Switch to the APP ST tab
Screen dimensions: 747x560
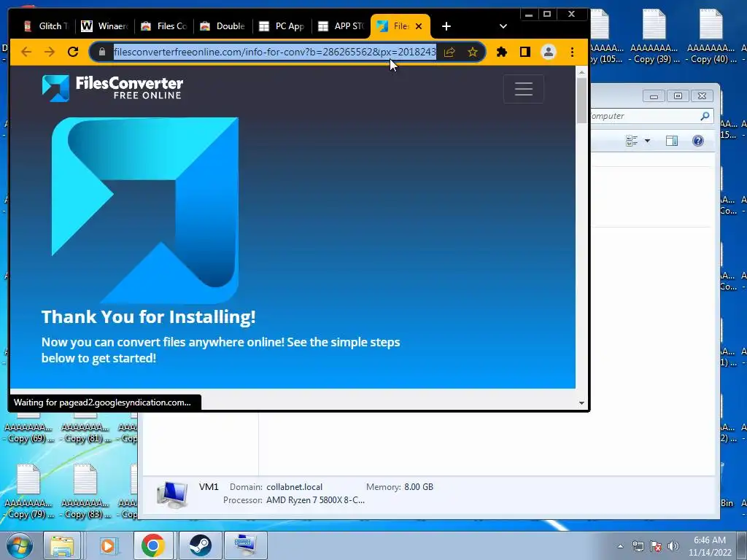(341, 26)
